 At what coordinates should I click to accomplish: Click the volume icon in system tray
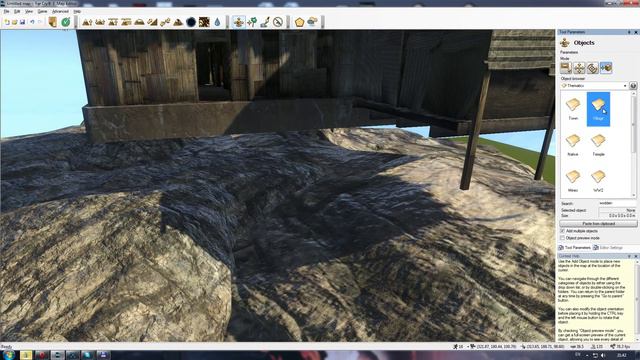point(602,356)
